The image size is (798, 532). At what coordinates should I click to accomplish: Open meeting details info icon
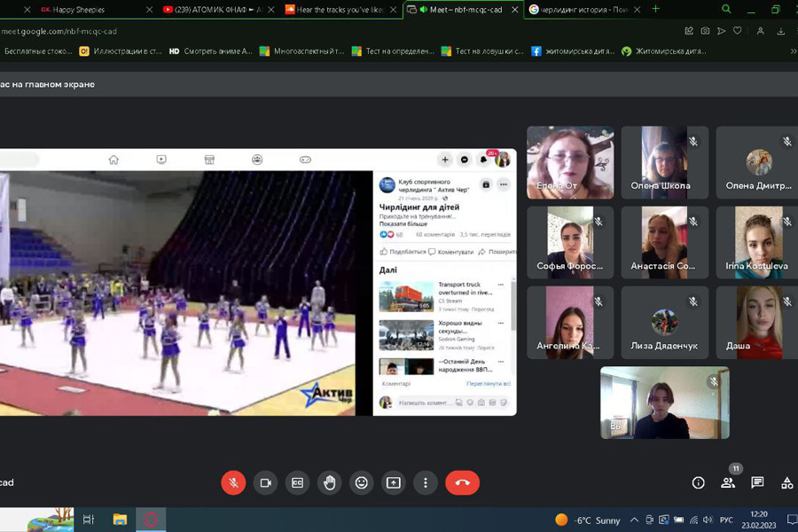698,482
